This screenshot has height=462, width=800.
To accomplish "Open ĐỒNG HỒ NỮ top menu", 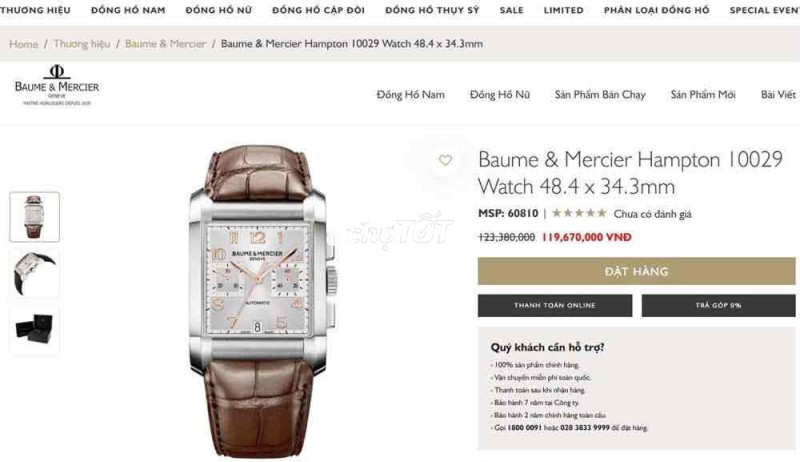I will tap(219, 10).
